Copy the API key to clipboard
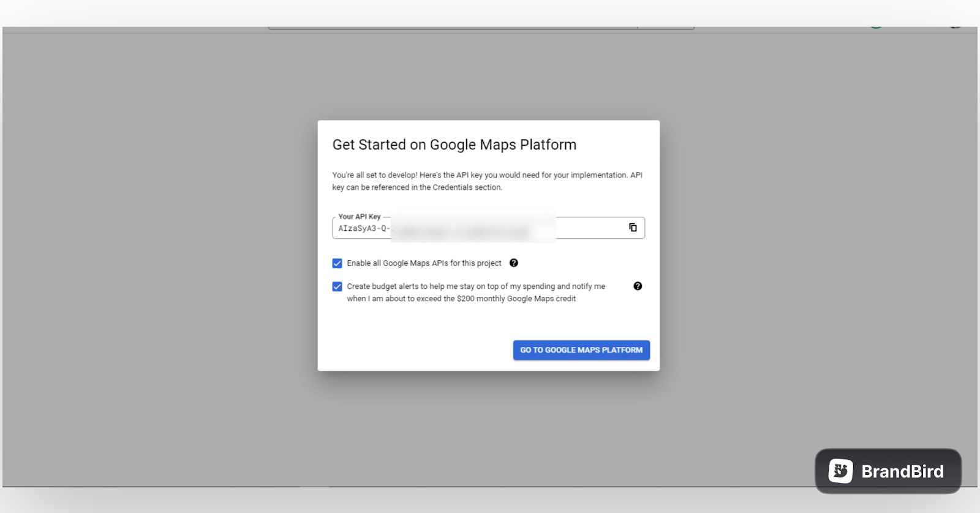 click(x=633, y=228)
